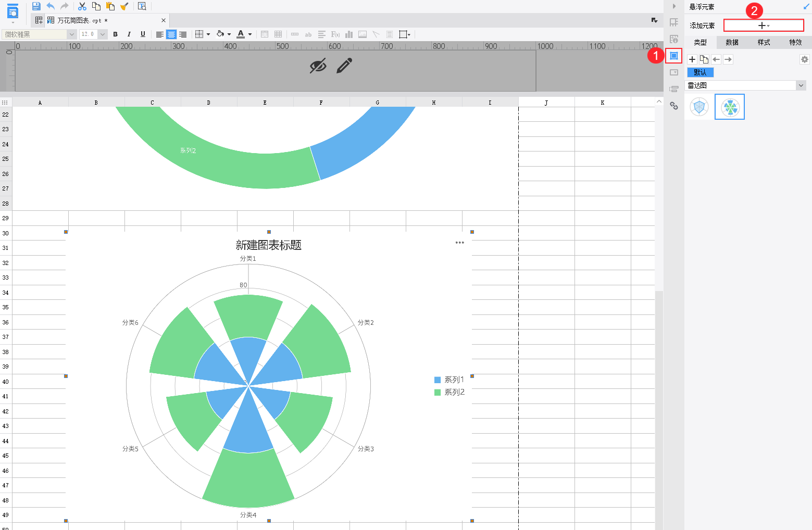Open the 微软雅黑 font family dropdown
Screen dimensions: 812x530
[39, 34]
